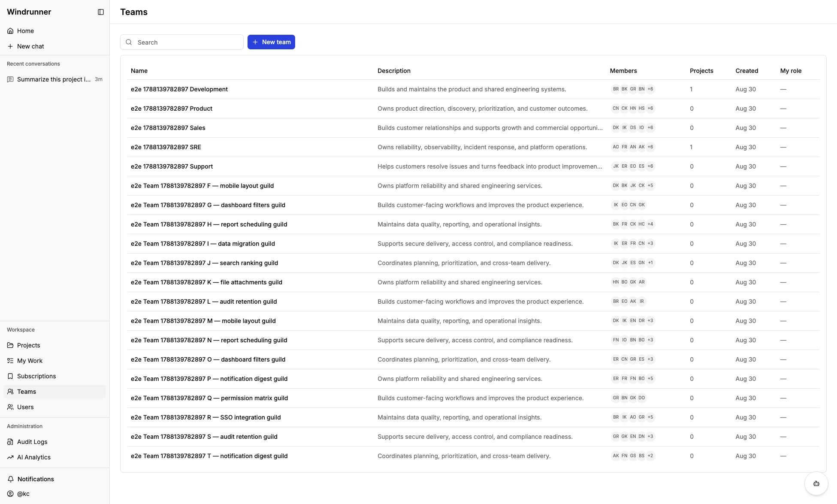Click 'O — dashboard filters guild' team name

(208, 359)
